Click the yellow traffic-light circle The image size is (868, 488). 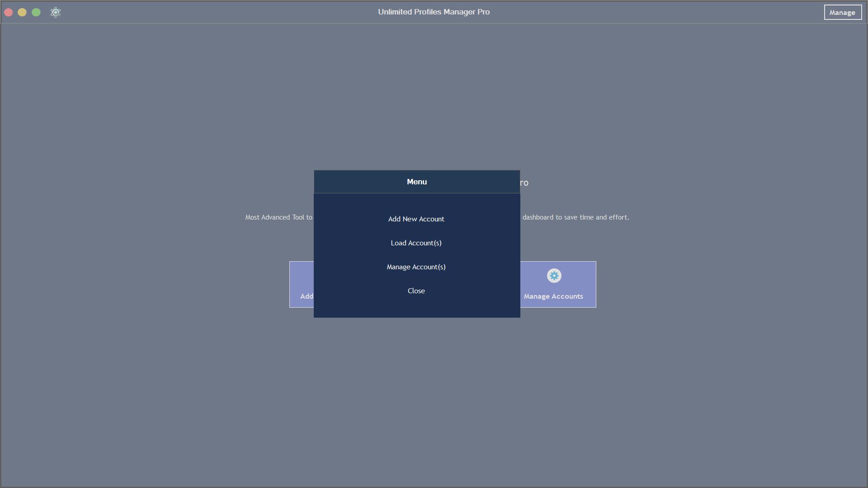[x=22, y=12]
